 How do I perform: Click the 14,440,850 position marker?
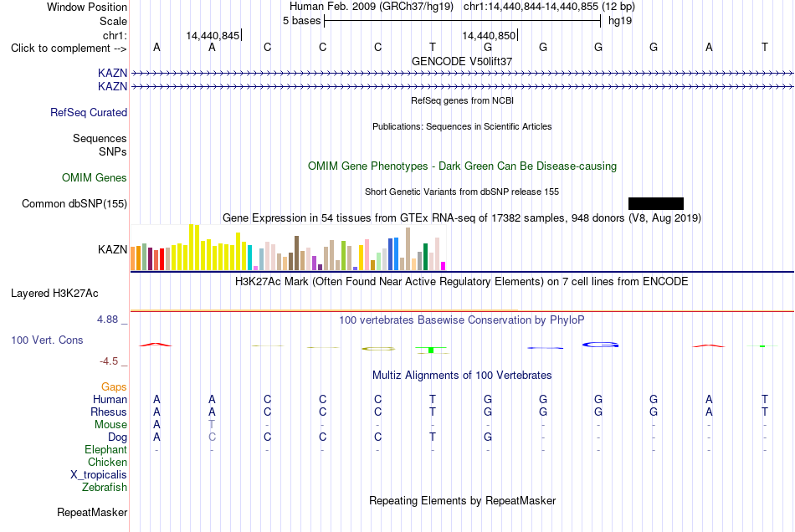point(490,35)
